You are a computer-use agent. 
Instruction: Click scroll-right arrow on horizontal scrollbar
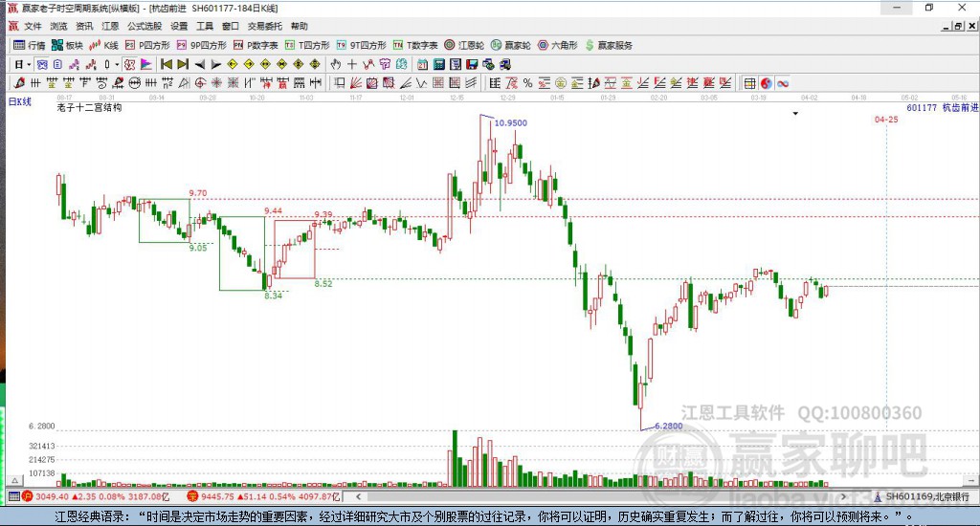(x=843, y=496)
